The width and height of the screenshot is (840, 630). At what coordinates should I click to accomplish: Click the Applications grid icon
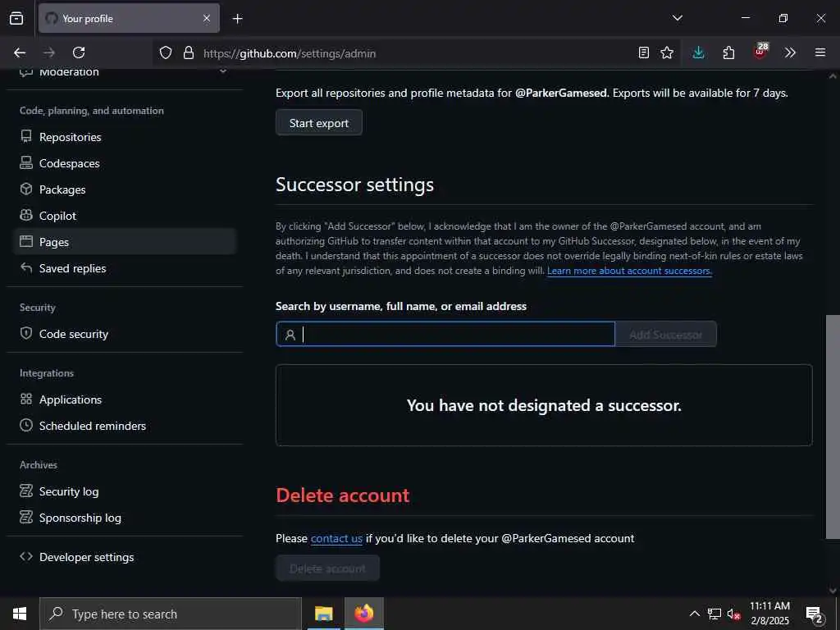tap(25, 399)
